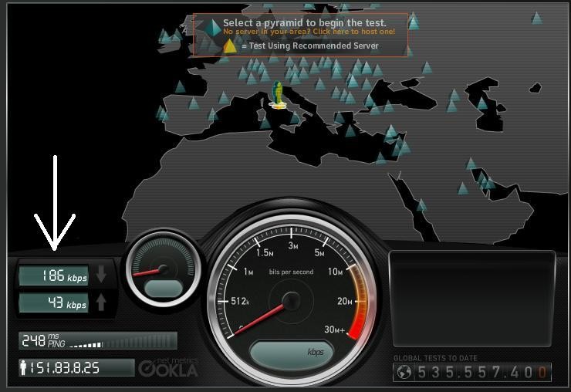Select lone pyramid in central Arabian Peninsula

click(463, 188)
